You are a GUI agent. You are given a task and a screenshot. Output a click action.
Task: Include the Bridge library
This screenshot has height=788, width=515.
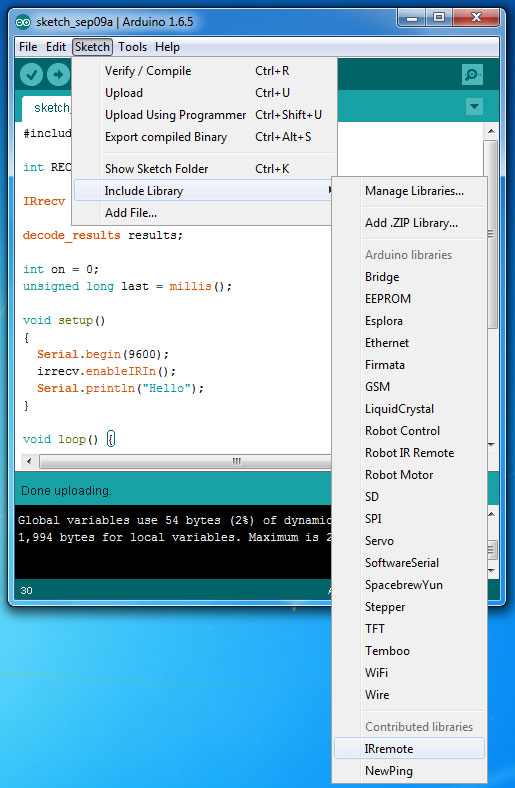[409, 277]
